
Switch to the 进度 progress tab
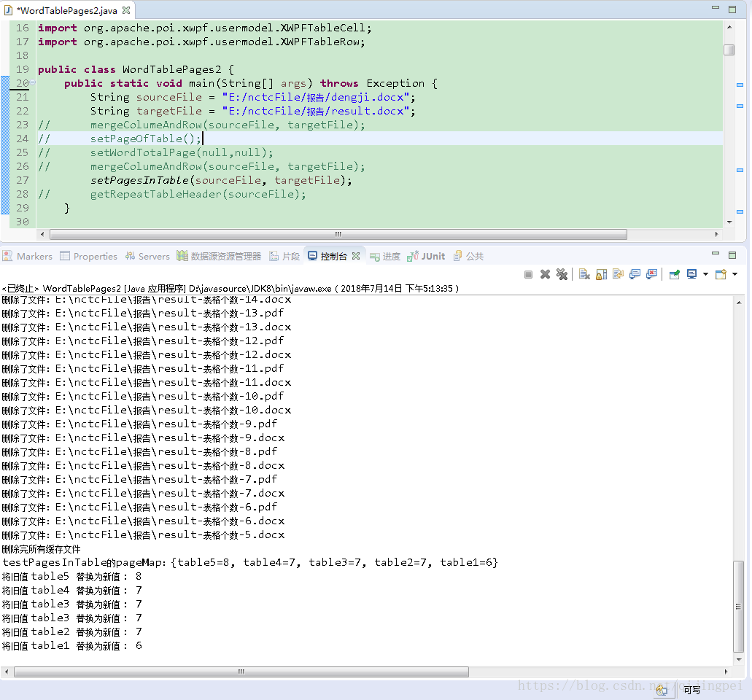pyautogui.click(x=385, y=257)
